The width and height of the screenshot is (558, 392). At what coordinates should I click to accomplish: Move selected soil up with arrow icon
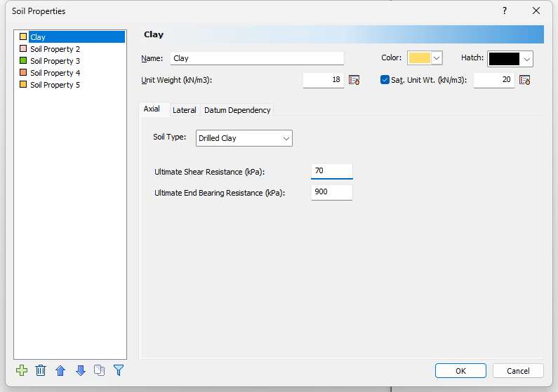(x=60, y=370)
